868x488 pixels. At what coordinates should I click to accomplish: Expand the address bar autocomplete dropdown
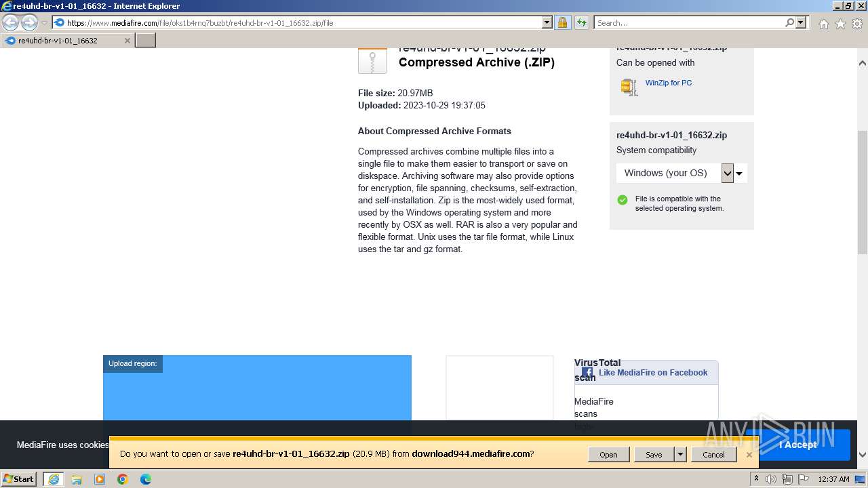coord(547,23)
